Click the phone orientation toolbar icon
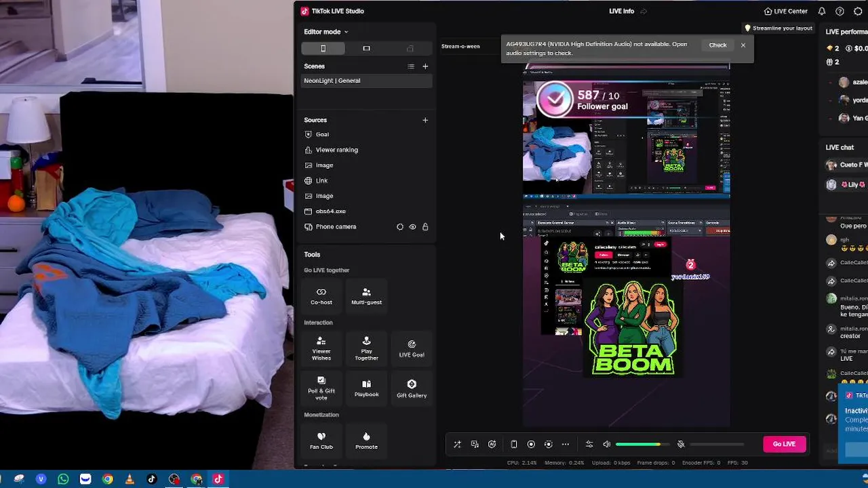Image resolution: width=868 pixels, height=488 pixels. [x=514, y=445]
